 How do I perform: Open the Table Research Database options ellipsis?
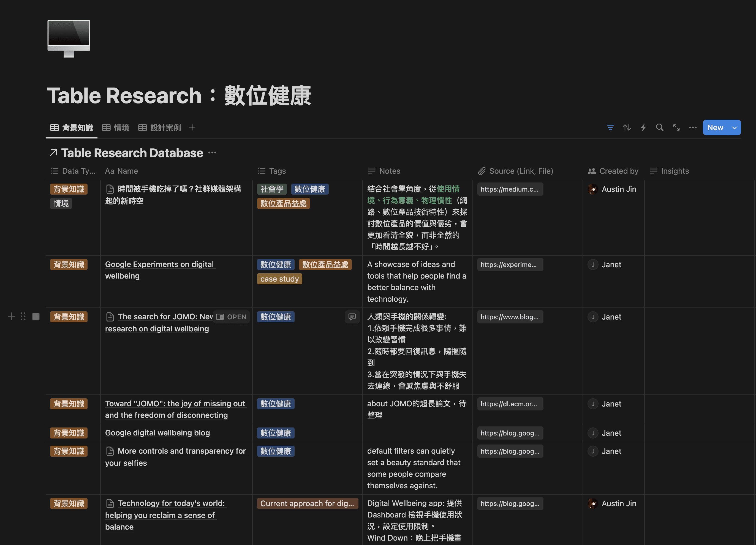coord(212,153)
